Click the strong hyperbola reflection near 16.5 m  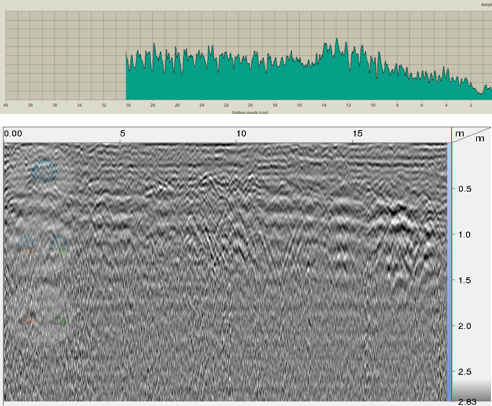tap(399, 218)
